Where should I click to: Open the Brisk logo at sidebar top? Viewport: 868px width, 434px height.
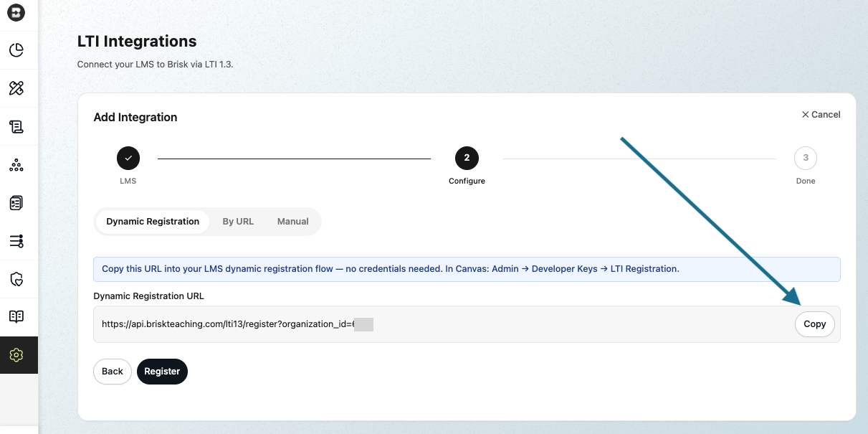[16, 12]
